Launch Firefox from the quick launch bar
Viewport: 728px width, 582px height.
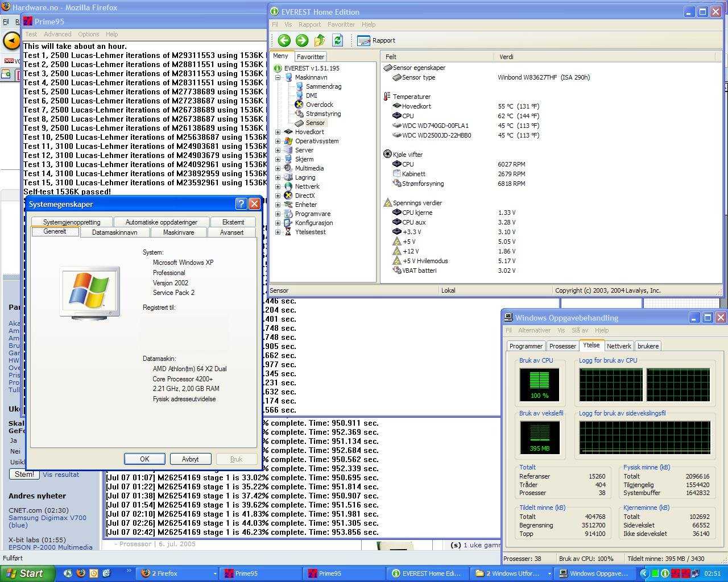point(81,573)
